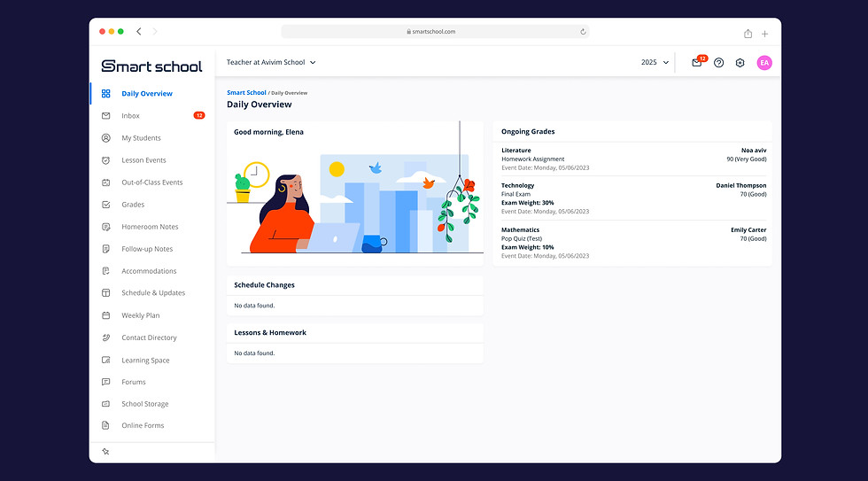Click student name Daniel Thompson
868x481 pixels.
coord(740,185)
